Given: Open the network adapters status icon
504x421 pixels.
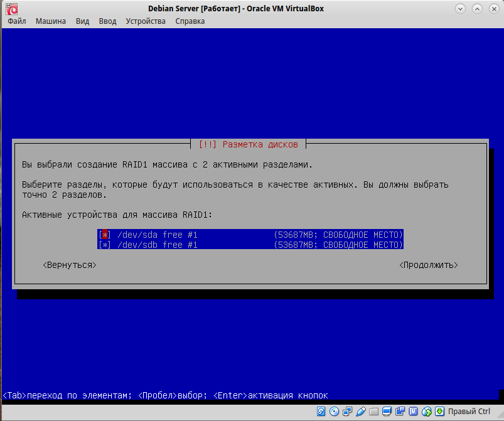Looking at the screenshot, I should point(348,412).
